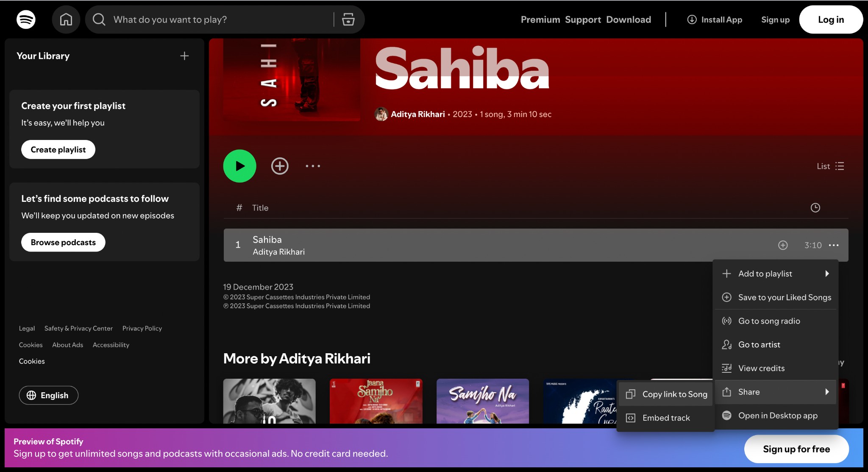Open the Share menu item
The image size is (868, 472).
[776, 392]
